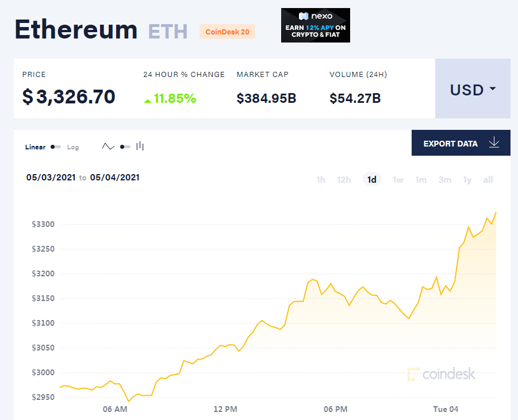Screen dimensions: 518x420
Task: Click the download arrow icon
Action: pos(494,143)
